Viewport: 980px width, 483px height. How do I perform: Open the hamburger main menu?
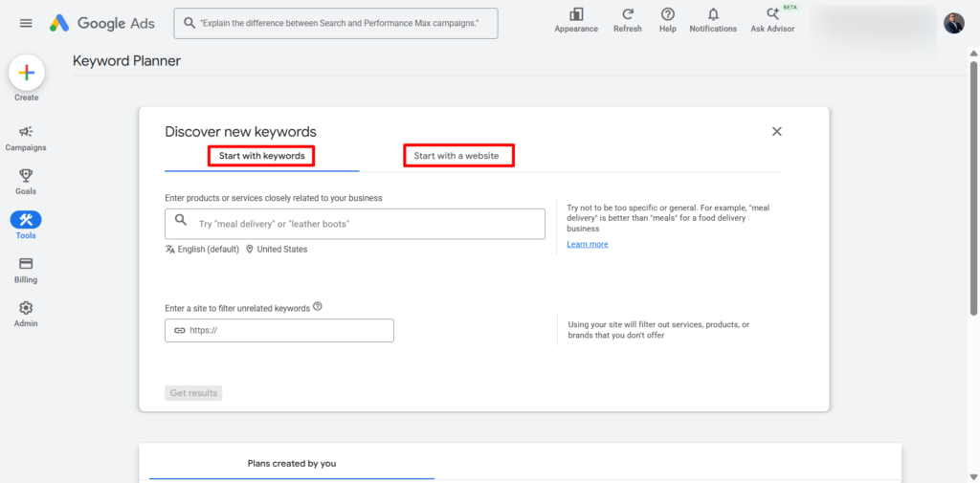pos(26,23)
